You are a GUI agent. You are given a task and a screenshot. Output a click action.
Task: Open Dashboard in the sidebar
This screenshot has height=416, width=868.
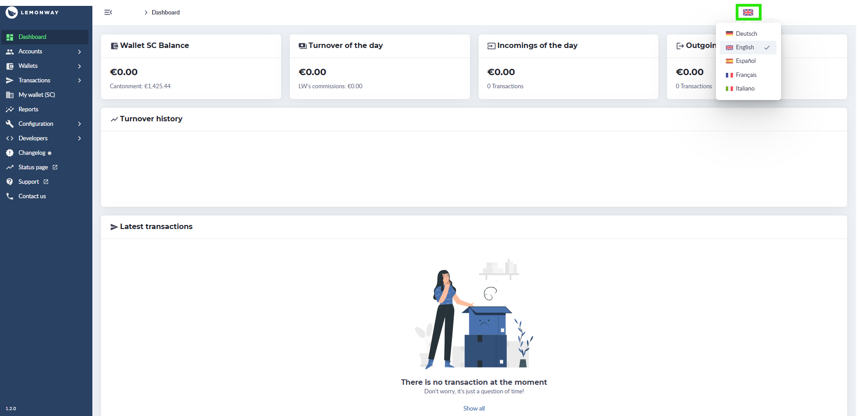tap(45, 37)
